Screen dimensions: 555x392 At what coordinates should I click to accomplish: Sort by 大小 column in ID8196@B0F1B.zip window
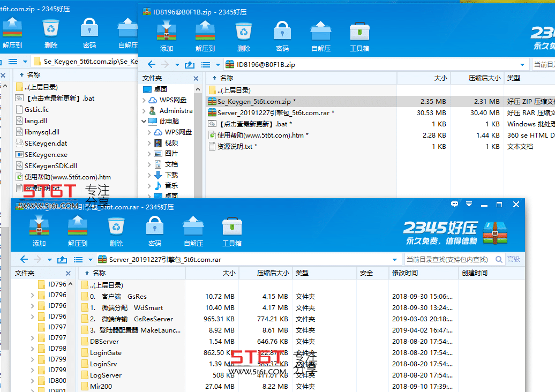coord(423,78)
